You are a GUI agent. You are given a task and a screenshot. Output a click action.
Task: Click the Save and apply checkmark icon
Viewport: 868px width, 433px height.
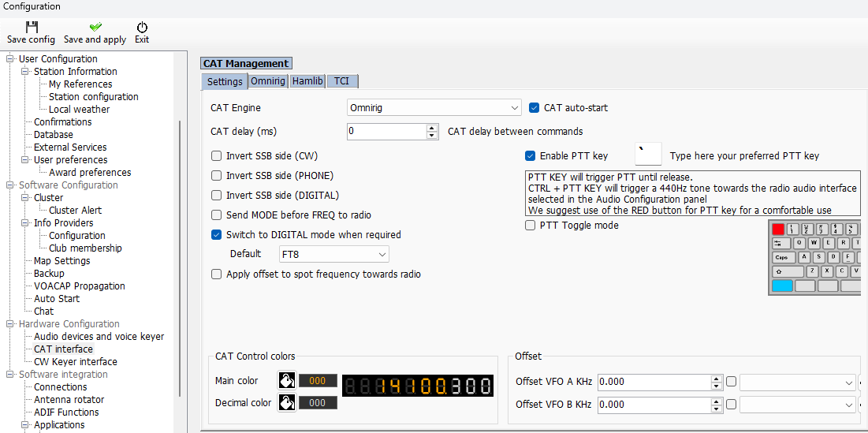[95, 27]
